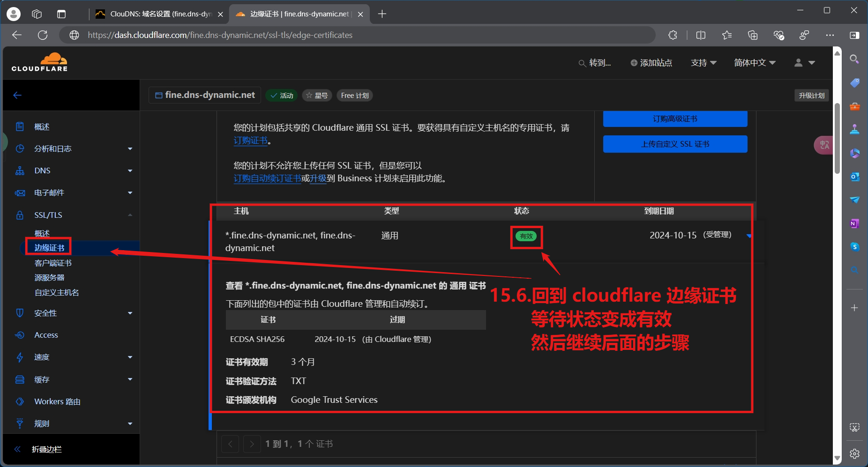
Task: Click the translate floating icon
Action: pyautogui.click(x=824, y=145)
